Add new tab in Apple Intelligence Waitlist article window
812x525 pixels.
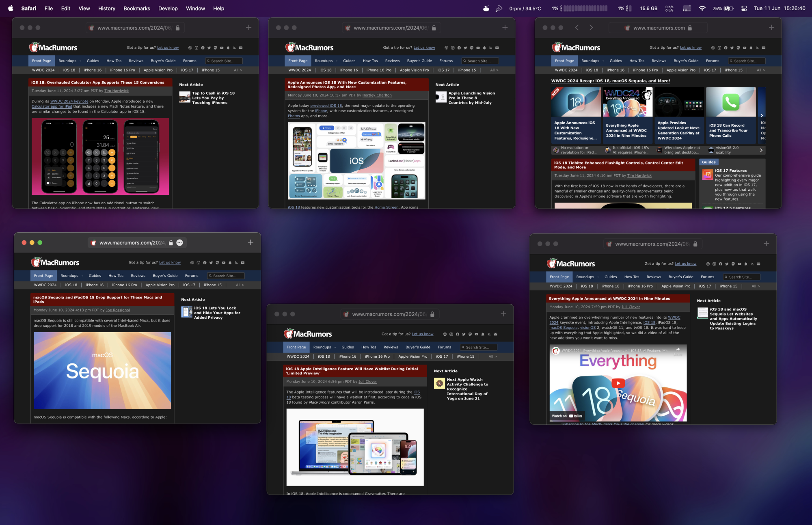click(503, 314)
